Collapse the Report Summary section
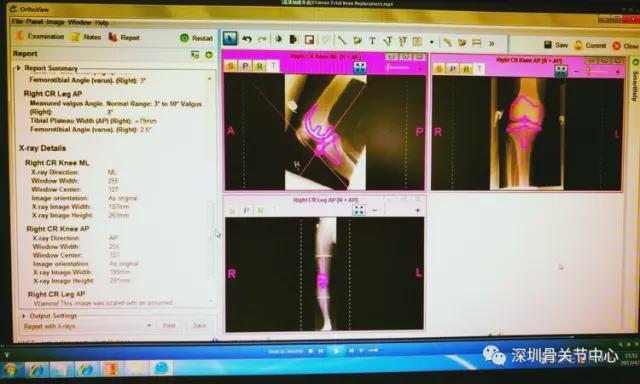This screenshot has width=640, height=384. tap(18, 68)
